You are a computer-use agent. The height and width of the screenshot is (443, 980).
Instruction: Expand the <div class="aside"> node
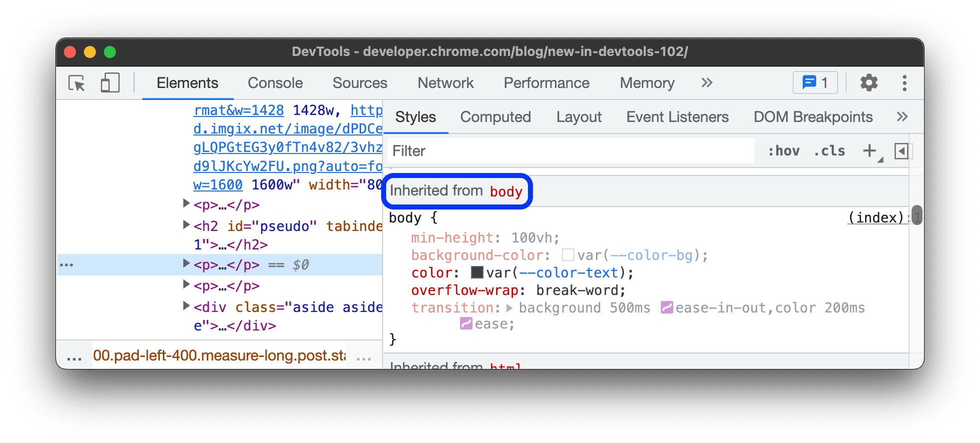tap(185, 306)
